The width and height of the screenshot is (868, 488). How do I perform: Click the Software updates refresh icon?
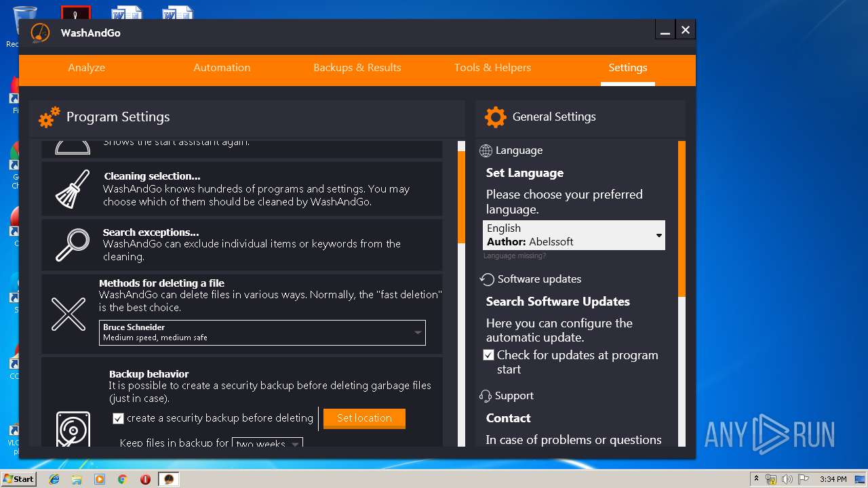coord(486,279)
